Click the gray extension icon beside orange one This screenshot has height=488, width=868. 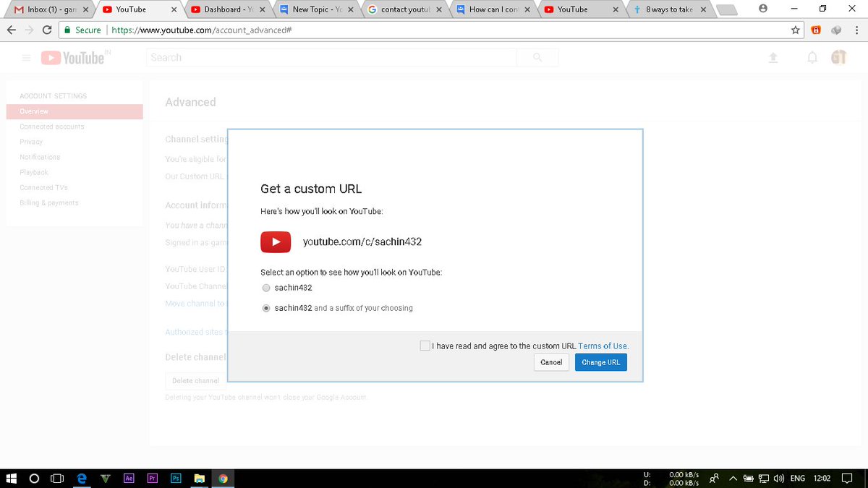pos(836,30)
